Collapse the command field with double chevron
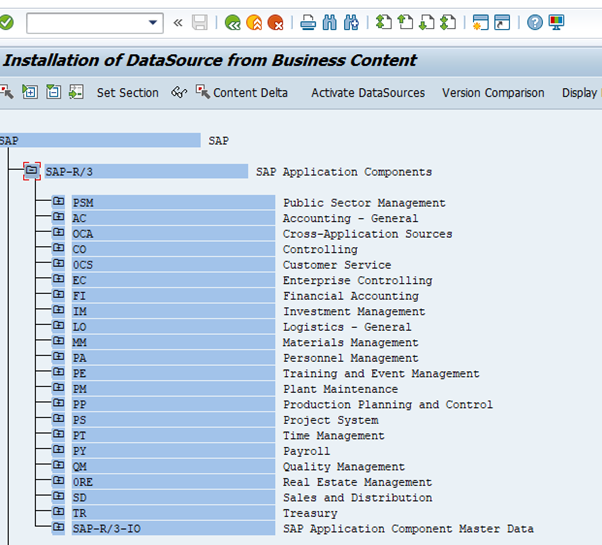Screen dimensions: 602x545 pos(178,23)
